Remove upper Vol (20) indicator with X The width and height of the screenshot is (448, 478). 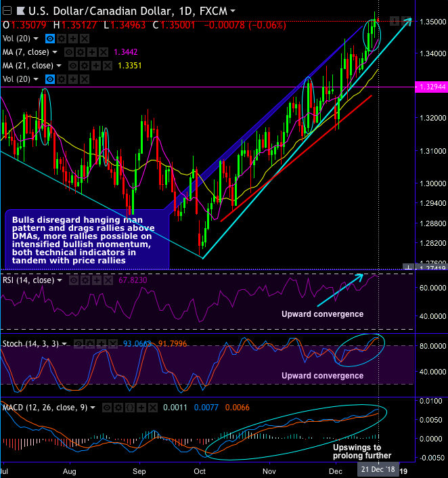[85, 39]
